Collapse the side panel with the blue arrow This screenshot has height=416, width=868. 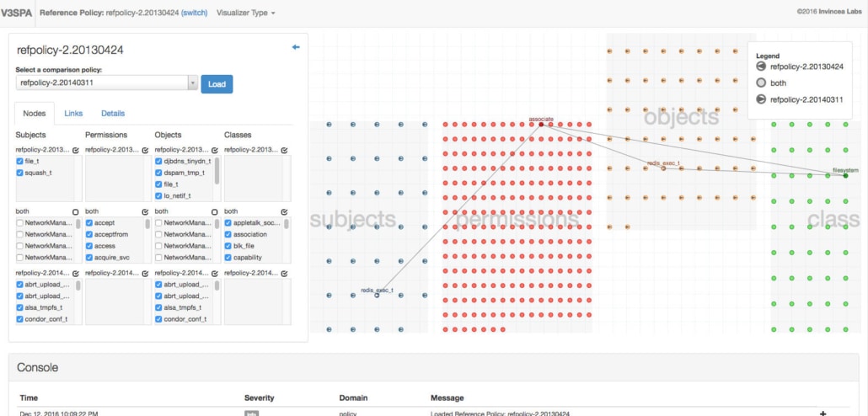[x=296, y=47]
